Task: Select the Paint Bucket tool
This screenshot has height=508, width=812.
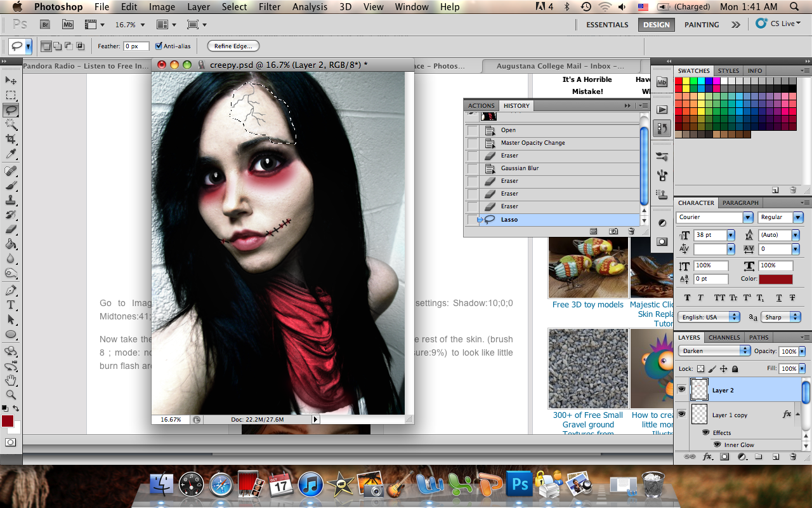Action: pos(11,244)
